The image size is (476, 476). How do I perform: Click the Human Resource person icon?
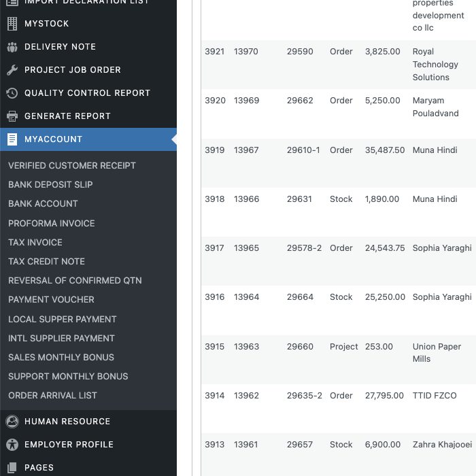coord(12,422)
